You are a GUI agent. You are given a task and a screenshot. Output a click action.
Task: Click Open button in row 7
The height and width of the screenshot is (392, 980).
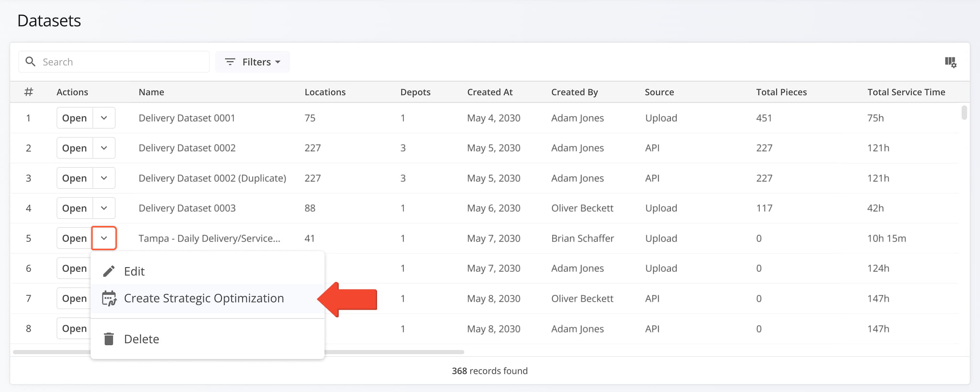coord(74,299)
